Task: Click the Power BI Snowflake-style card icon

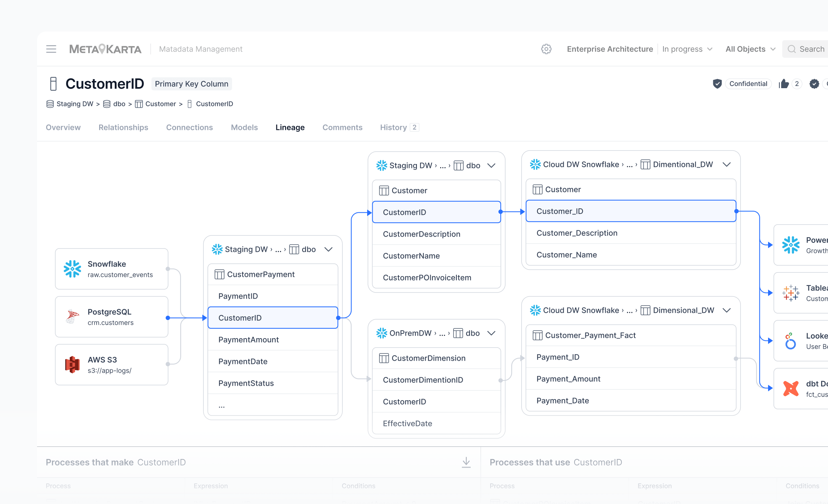Action: pos(791,245)
